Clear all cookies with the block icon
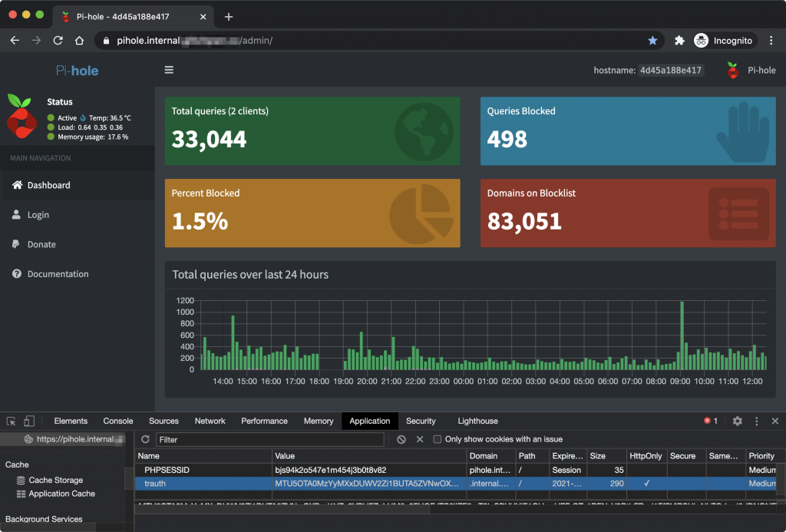The image size is (786, 532). click(x=401, y=440)
